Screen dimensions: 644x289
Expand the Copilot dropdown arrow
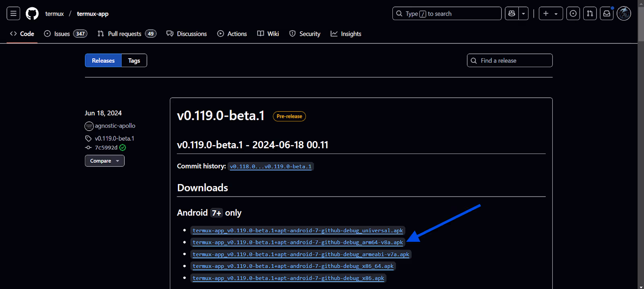pyautogui.click(x=523, y=14)
